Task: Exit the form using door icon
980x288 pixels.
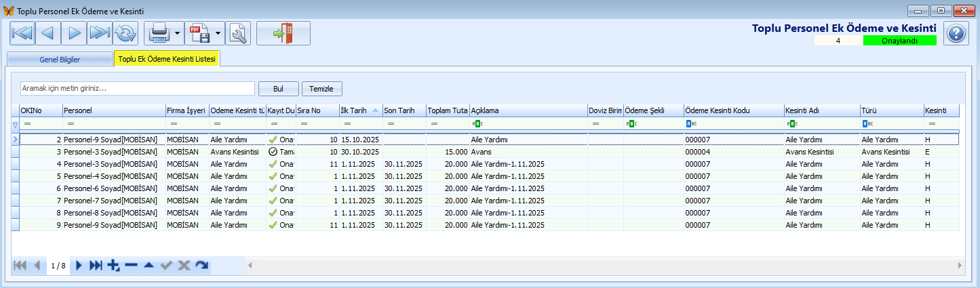Action: point(283,33)
